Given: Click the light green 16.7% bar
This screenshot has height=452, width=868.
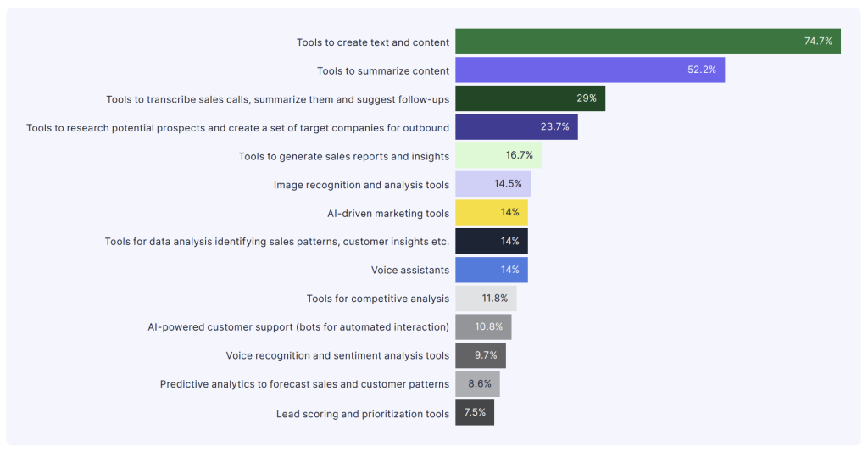Looking at the screenshot, I should click(x=498, y=156).
